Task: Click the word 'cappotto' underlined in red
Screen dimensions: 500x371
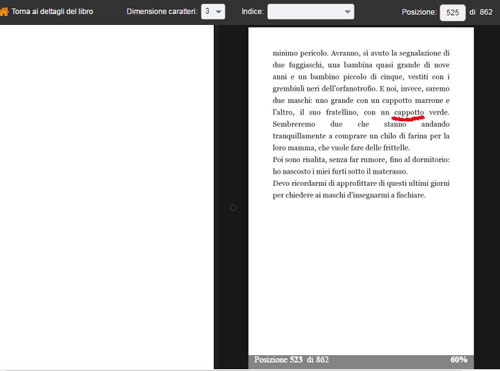Action: pos(409,113)
